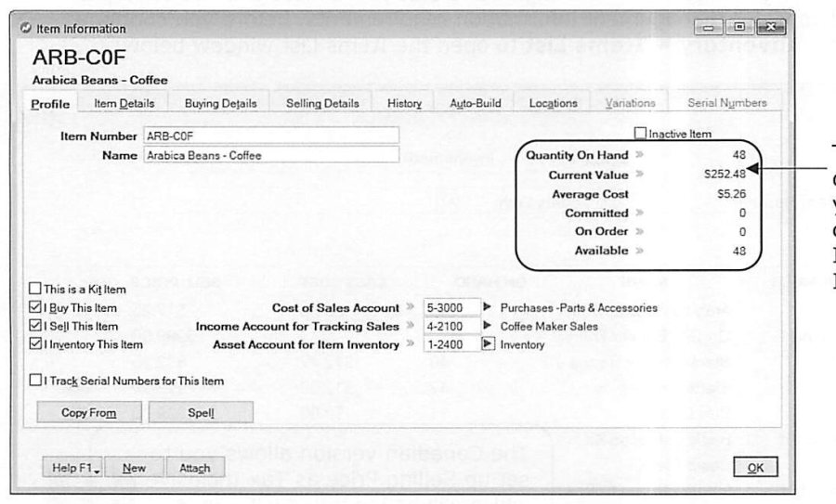The image size is (836, 504).
Task: Open account list for Asset Account 1-2400
Action: click(488, 344)
